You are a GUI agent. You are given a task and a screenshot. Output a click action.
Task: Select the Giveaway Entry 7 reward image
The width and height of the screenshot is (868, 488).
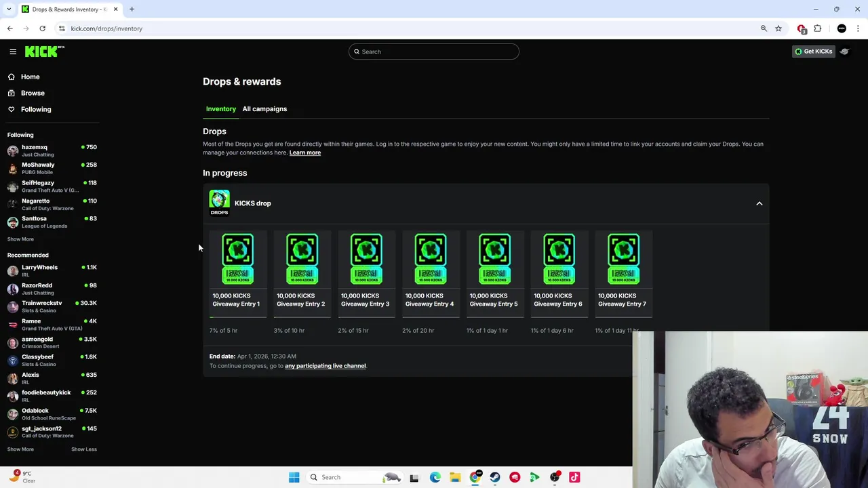[623, 259]
